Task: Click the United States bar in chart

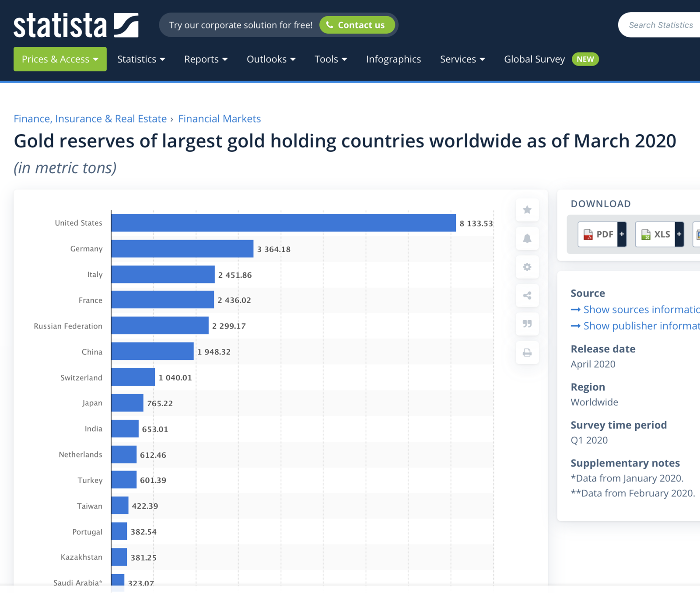Action: pyautogui.click(x=283, y=223)
